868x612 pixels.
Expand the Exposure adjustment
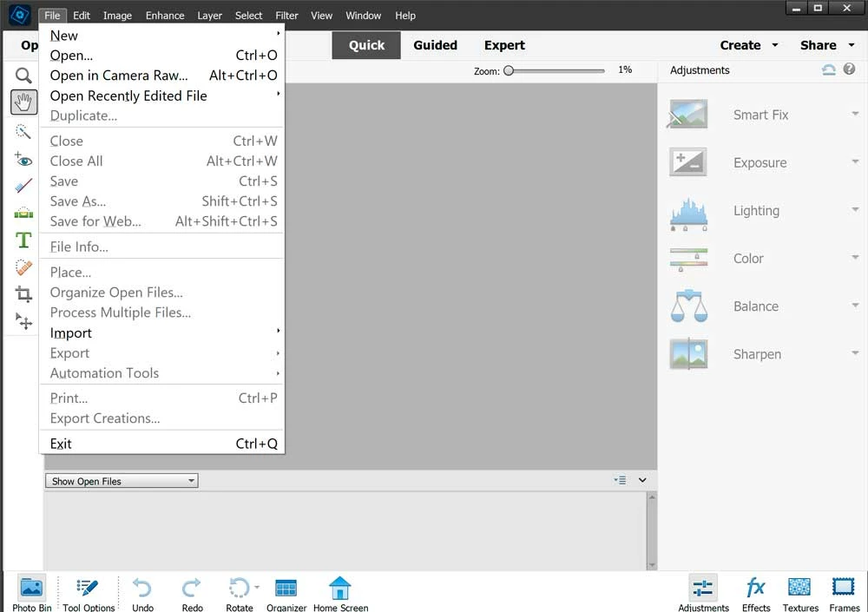tap(855, 161)
